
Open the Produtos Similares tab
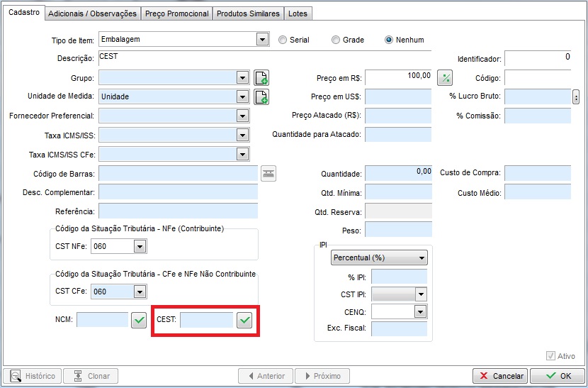coord(248,13)
